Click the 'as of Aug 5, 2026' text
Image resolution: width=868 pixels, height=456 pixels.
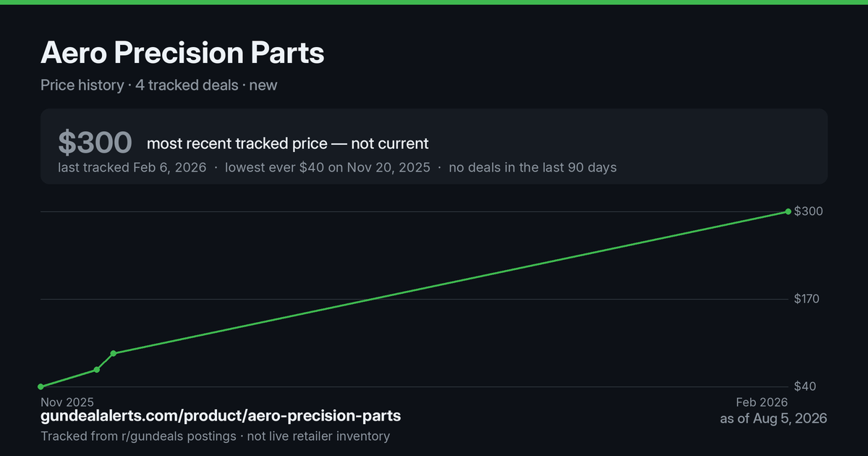773,418
